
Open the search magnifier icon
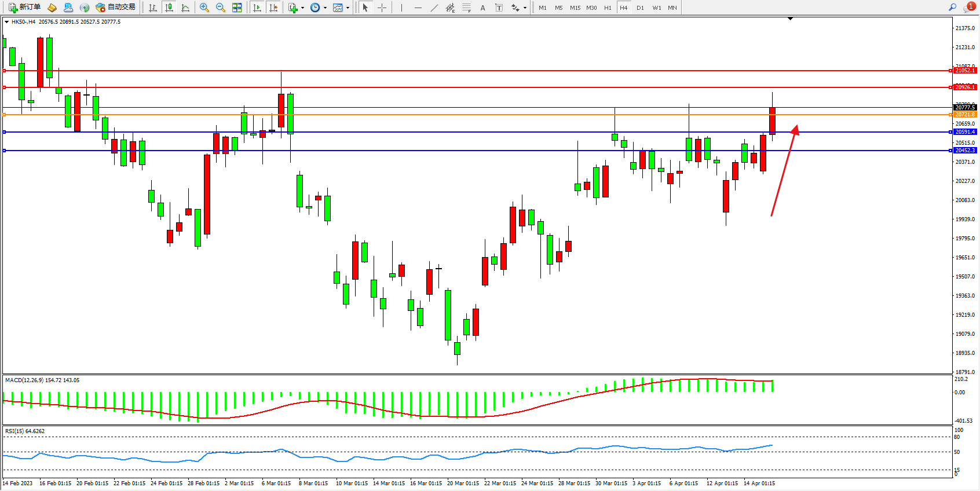point(952,8)
